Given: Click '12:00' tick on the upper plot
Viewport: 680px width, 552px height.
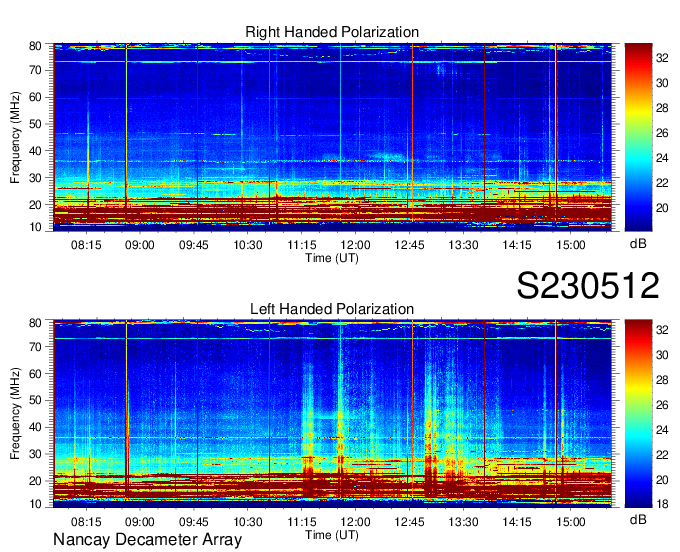Looking at the screenshot, I should point(355,245).
